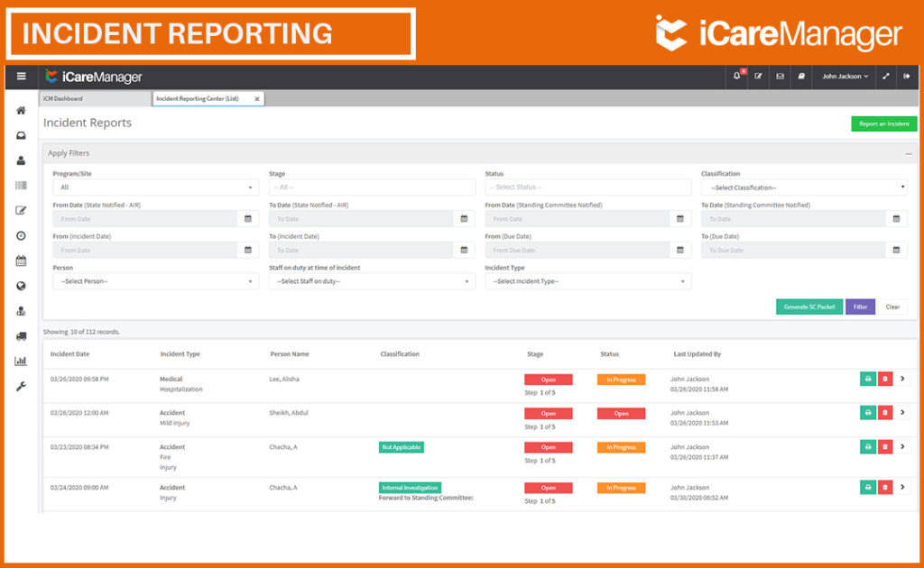Screen dimensions: 924x568
Task: Open the edit note sidebar icon
Action: (x=22, y=210)
